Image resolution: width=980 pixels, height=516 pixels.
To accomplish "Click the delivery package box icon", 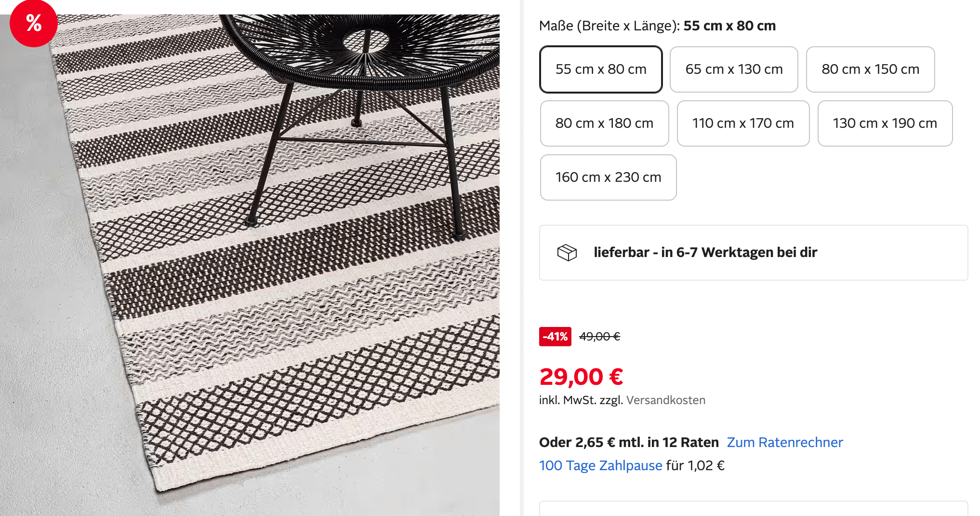I will 567,252.
